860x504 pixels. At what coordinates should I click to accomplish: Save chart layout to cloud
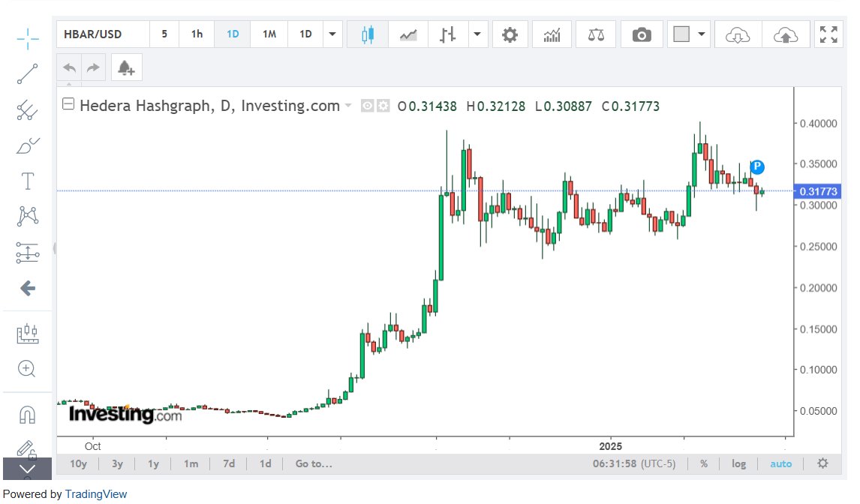[x=786, y=34]
